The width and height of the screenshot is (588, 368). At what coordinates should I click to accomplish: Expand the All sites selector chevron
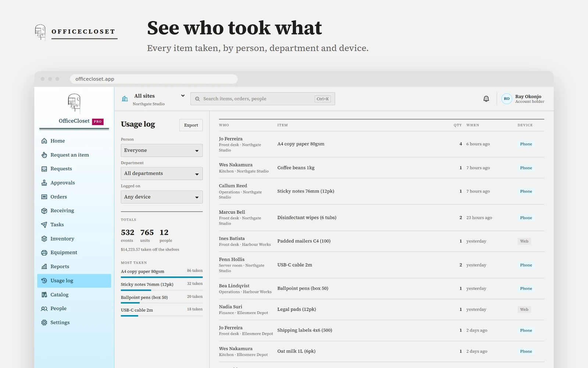[x=183, y=96]
